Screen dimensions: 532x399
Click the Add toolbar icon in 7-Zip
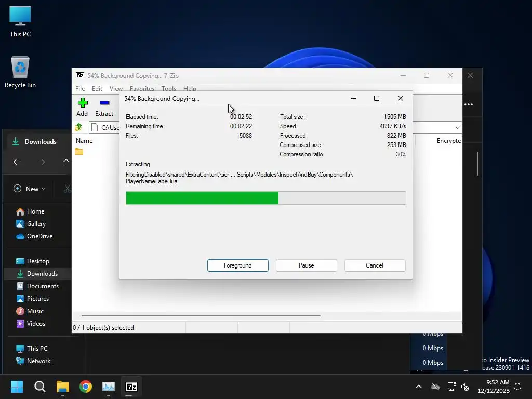tap(82, 107)
